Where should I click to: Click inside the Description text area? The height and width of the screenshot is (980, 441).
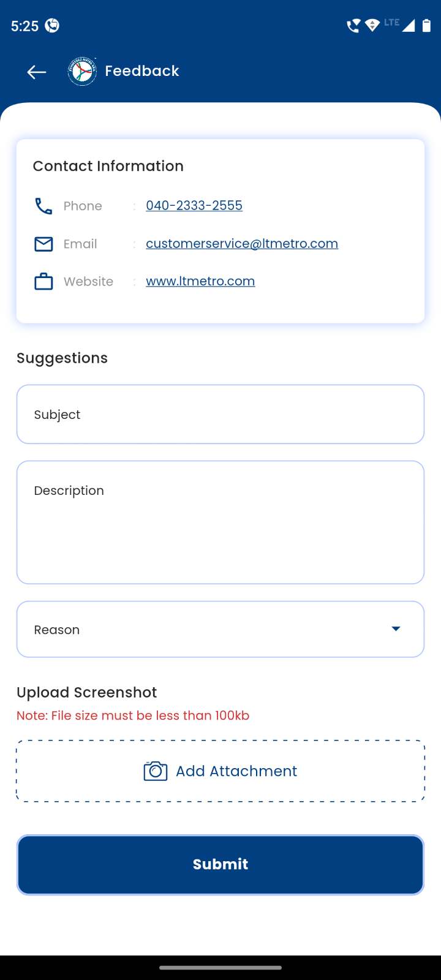click(x=221, y=522)
